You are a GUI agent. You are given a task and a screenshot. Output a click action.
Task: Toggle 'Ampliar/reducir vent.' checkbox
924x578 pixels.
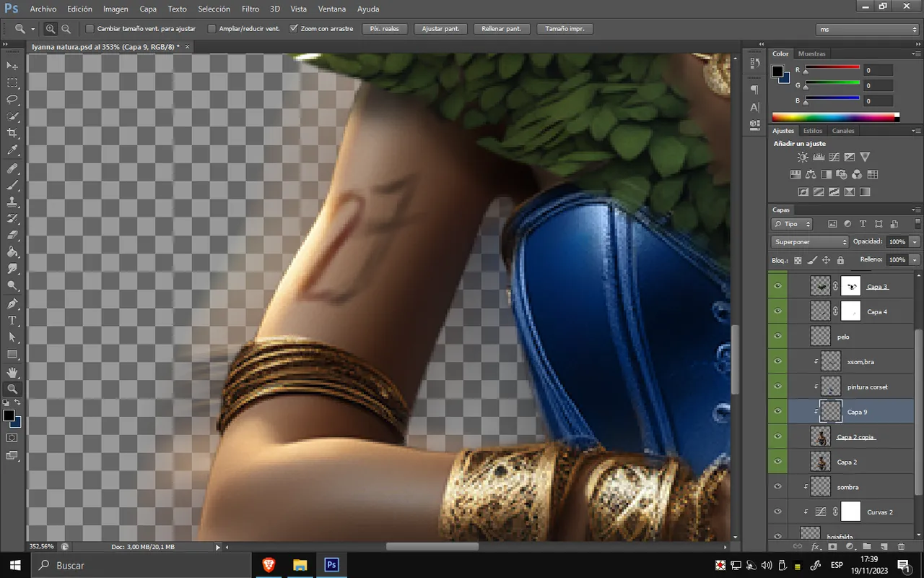click(212, 29)
